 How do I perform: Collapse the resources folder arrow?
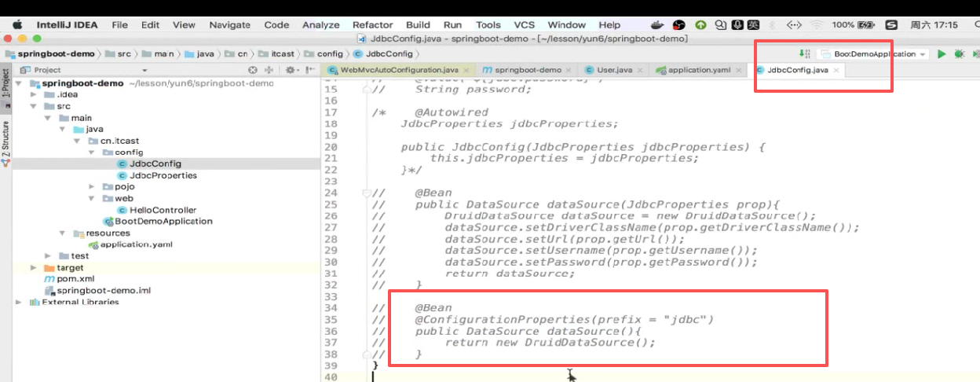click(x=63, y=233)
